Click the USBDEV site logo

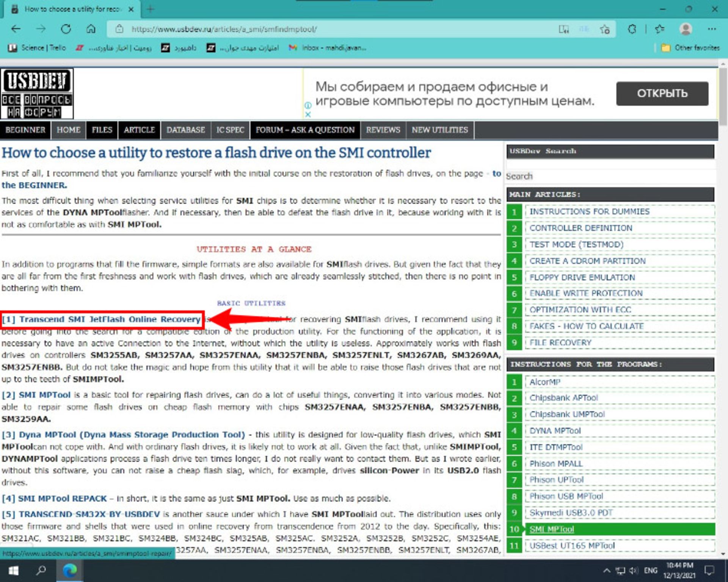tap(37, 93)
